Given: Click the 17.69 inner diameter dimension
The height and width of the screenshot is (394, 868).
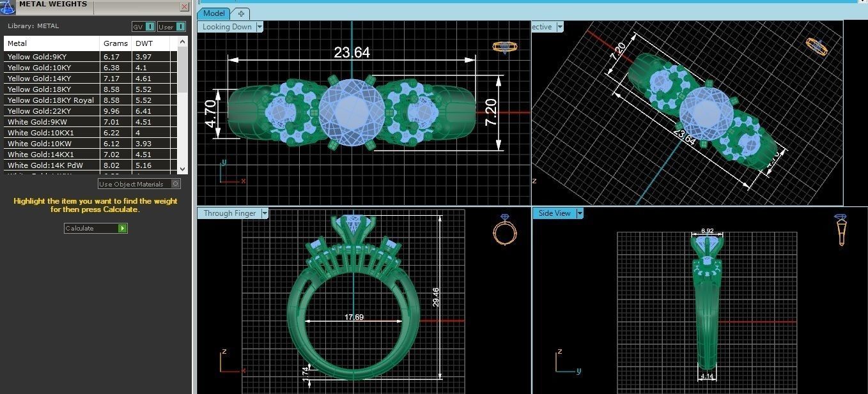Looking at the screenshot, I should pos(354,317).
